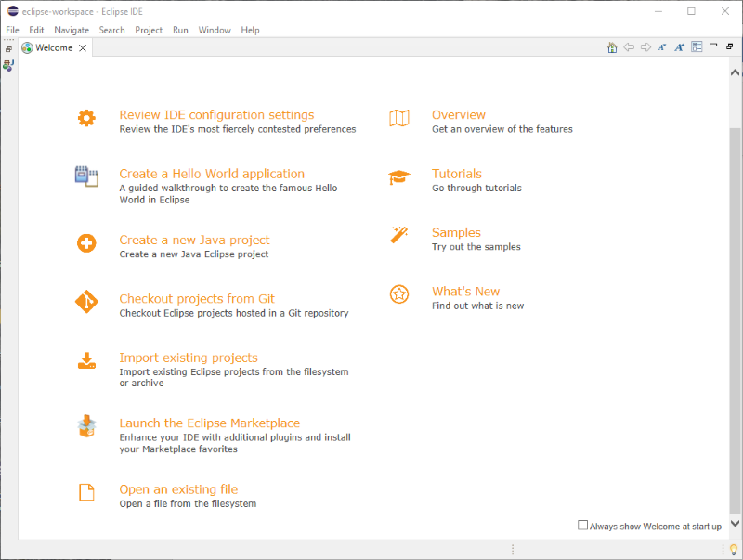Open the Edit menu
Image resolution: width=743 pixels, height=560 pixels.
coord(36,30)
